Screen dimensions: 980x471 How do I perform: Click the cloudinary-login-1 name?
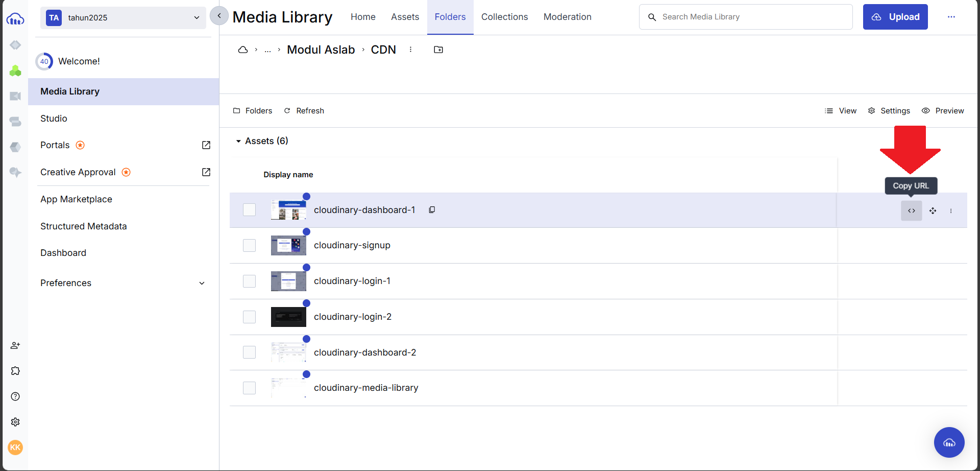(x=352, y=281)
